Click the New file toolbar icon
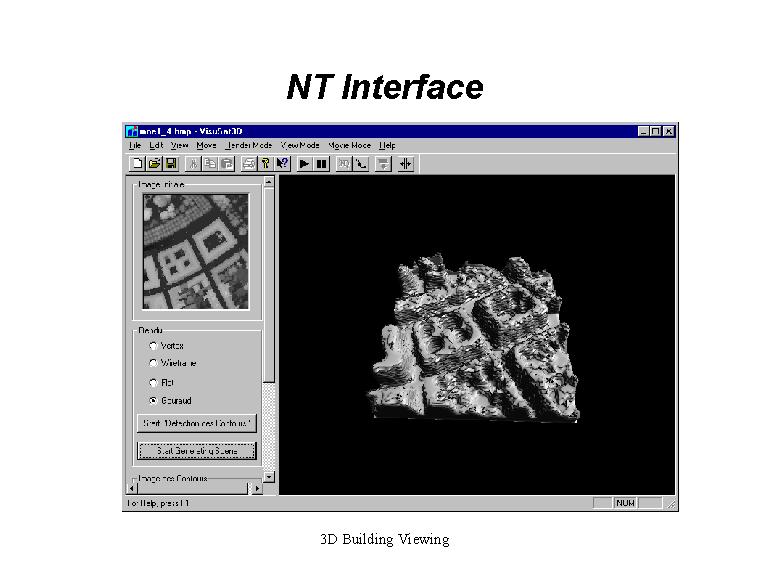Image resolution: width=768 pixels, height=576 pixels. 137,163
